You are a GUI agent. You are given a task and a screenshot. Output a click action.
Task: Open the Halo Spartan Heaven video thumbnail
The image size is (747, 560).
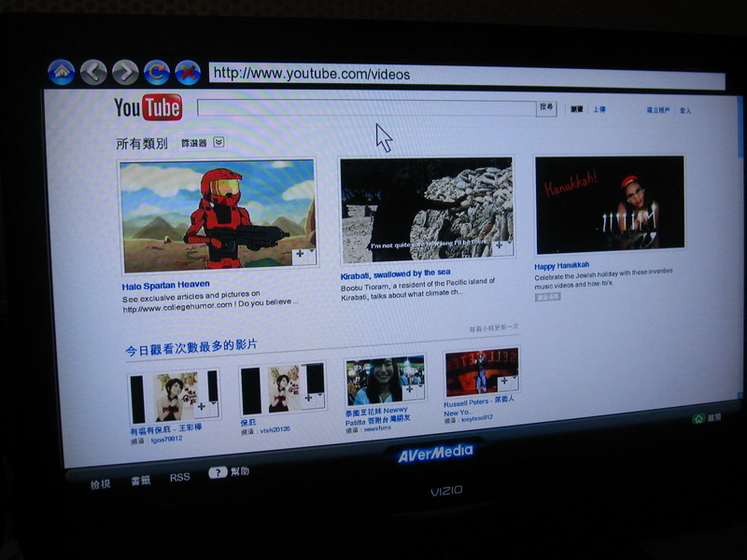point(218,216)
